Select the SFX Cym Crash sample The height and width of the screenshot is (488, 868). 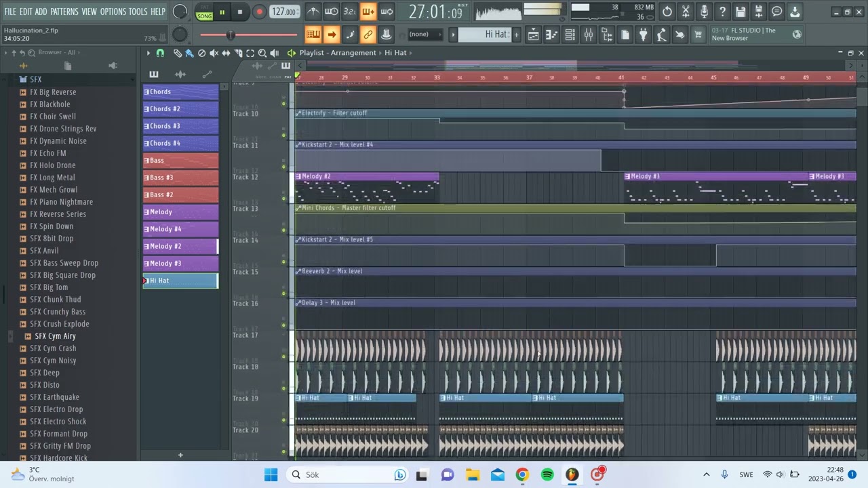coord(53,348)
